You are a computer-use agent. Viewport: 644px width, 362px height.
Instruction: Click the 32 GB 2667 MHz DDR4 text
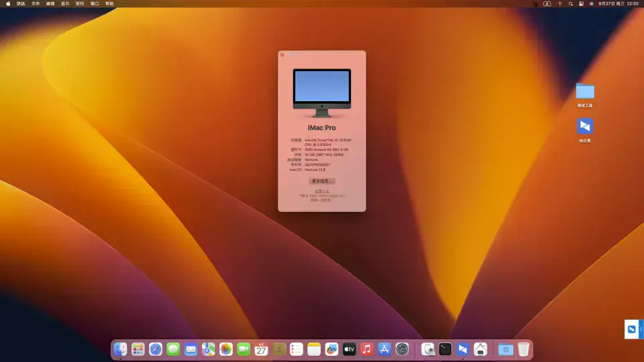pyautogui.click(x=324, y=155)
